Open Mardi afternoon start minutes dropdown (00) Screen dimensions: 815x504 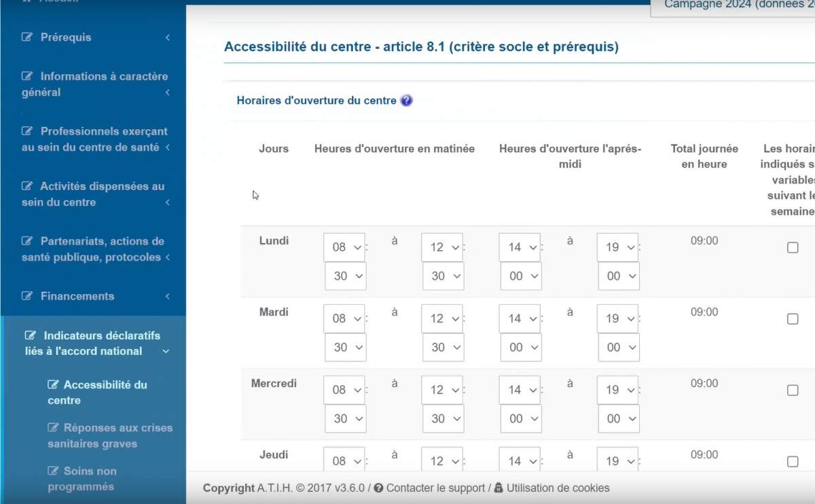(x=521, y=347)
